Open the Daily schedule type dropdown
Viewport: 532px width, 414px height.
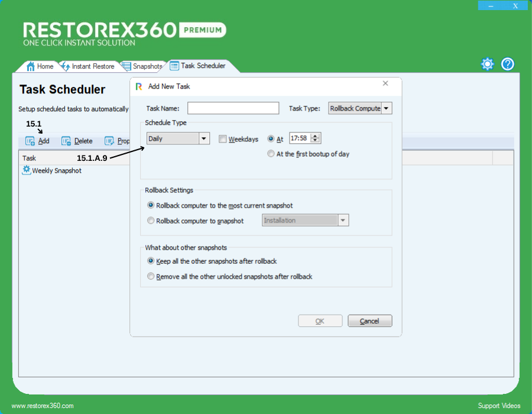[x=204, y=138]
